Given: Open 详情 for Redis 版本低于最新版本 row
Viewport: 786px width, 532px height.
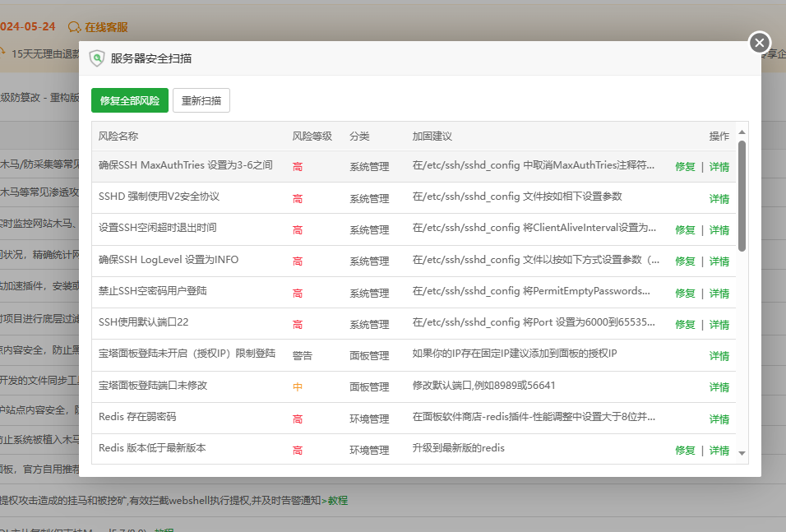Looking at the screenshot, I should [719, 451].
